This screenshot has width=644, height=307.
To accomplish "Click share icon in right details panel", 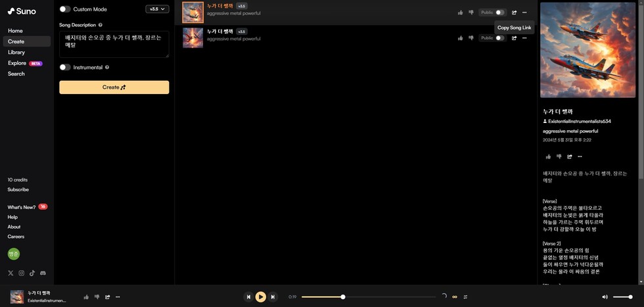I will tap(570, 156).
